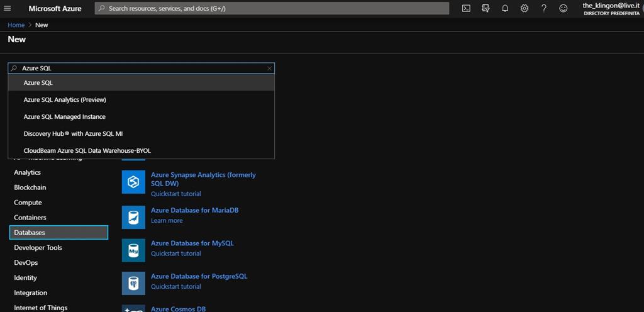Click the marketplace search field containing Azure SQL
644x312 pixels.
coord(142,69)
